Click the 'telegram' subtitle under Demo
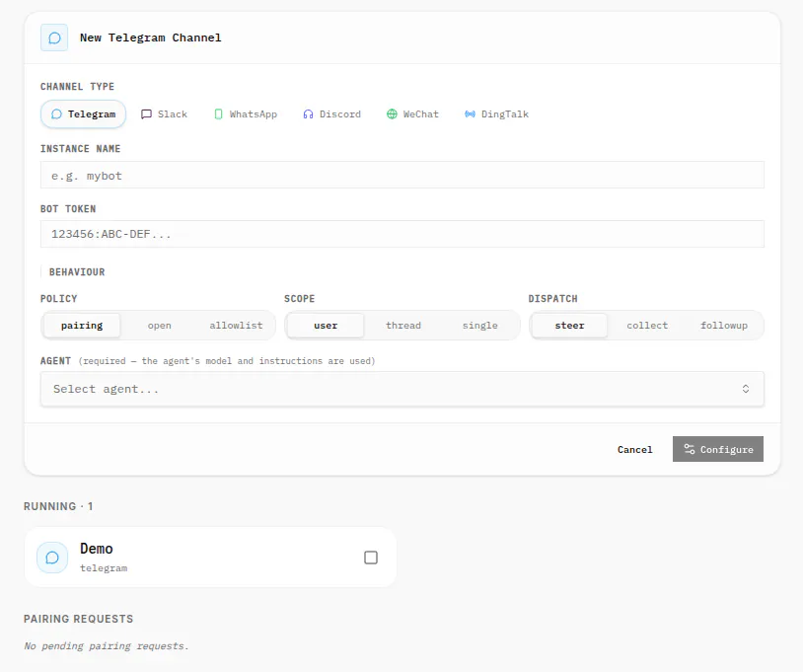Screen dimensions: 803x672 tap(104, 568)
